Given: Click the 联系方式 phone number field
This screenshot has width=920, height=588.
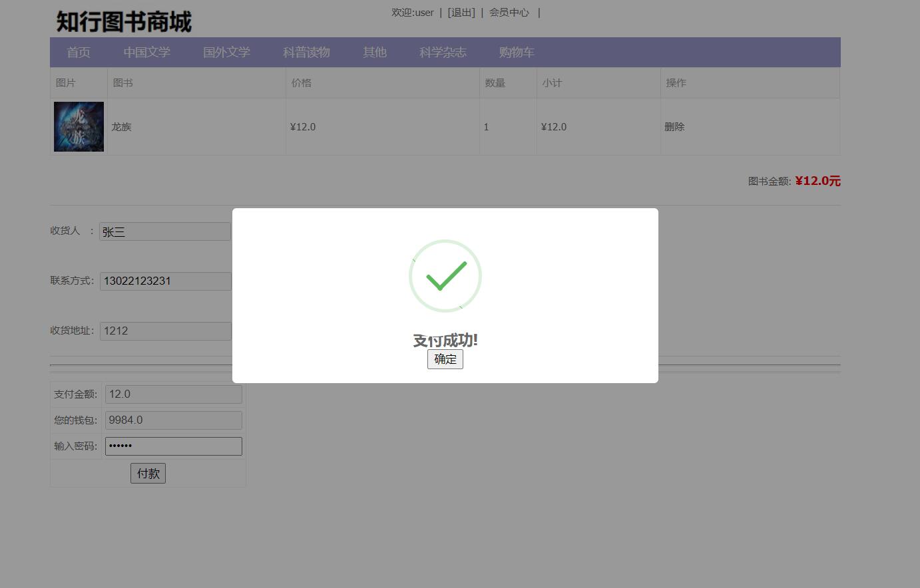Looking at the screenshot, I should [x=164, y=281].
